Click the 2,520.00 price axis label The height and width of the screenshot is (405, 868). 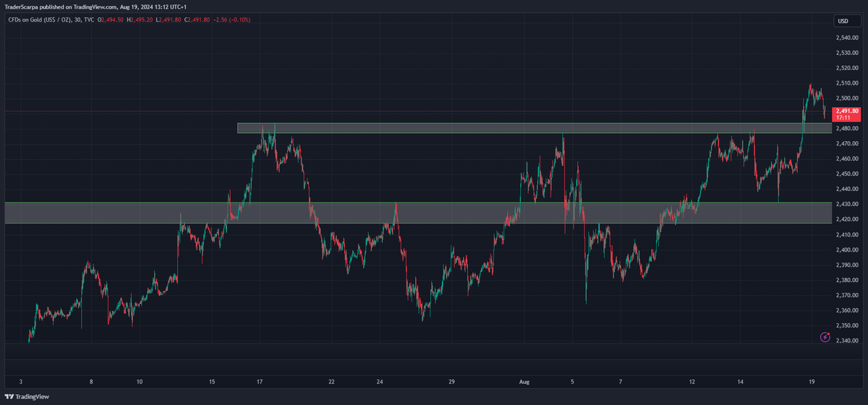point(846,67)
